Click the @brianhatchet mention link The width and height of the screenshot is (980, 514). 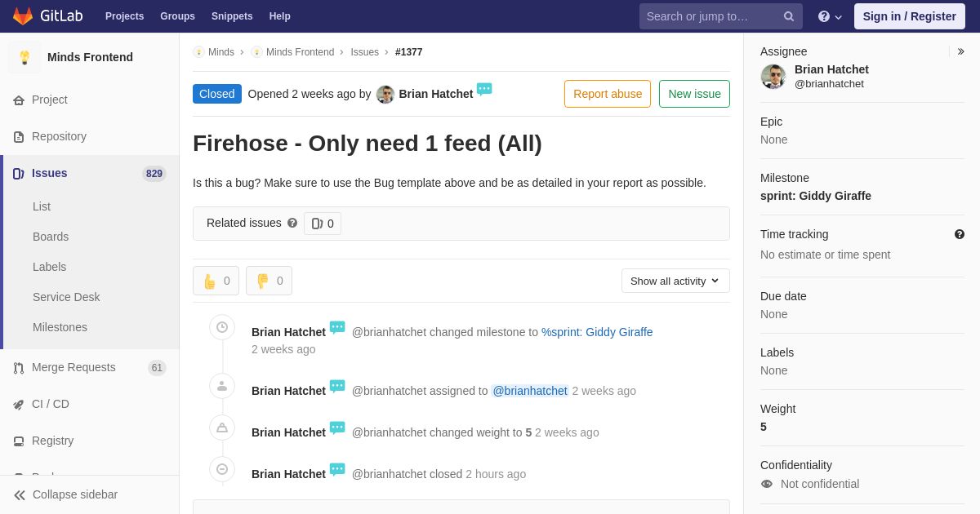click(530, 391)
